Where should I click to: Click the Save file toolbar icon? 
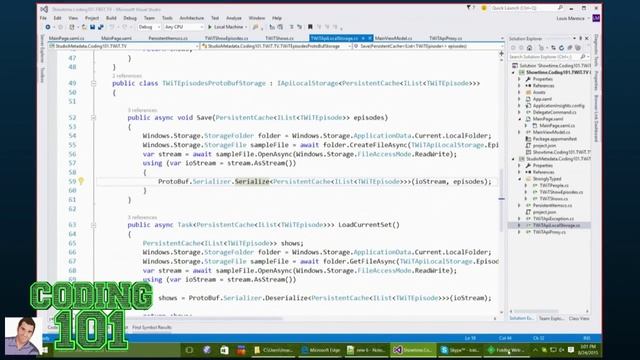point(93,27)
